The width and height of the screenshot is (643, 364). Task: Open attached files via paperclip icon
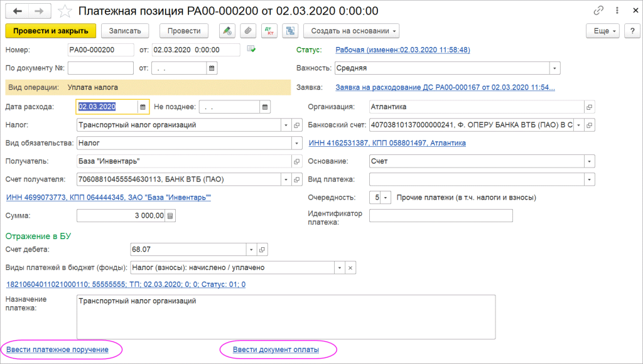(x=248, y=31)
